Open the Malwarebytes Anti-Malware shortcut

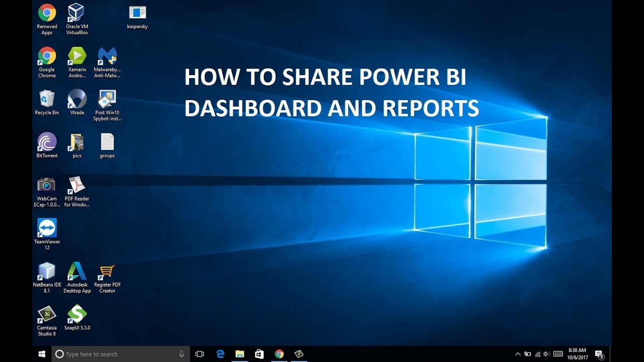point(107,62)
